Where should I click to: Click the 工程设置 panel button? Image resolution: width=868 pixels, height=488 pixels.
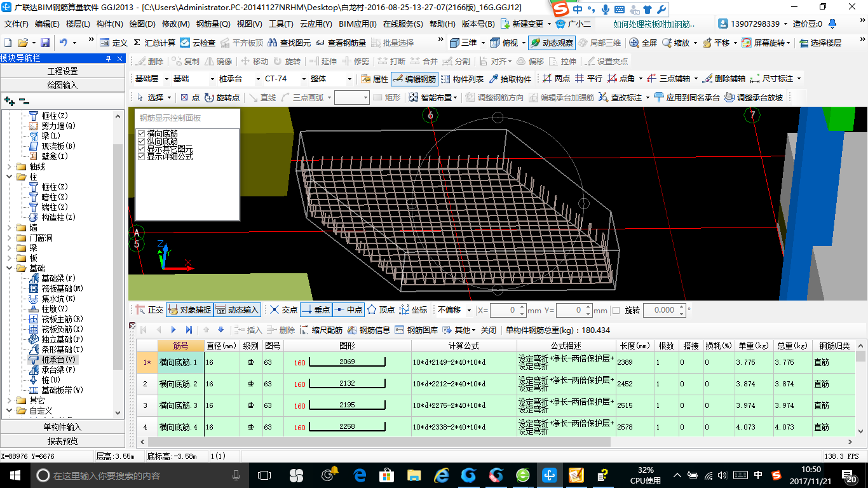click(62, 71)
